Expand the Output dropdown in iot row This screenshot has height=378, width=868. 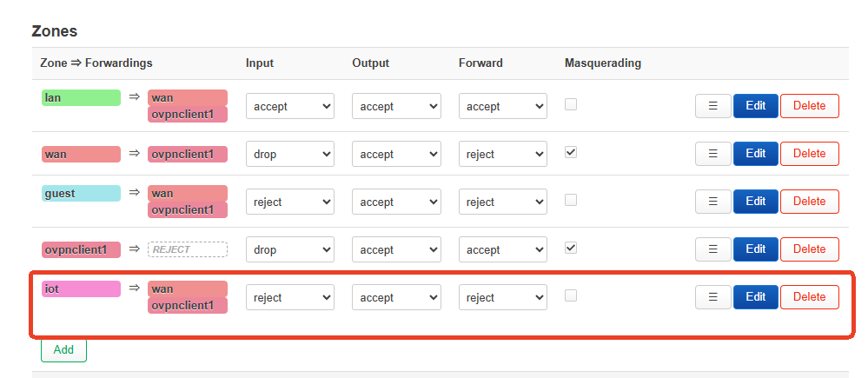point(396,298)
